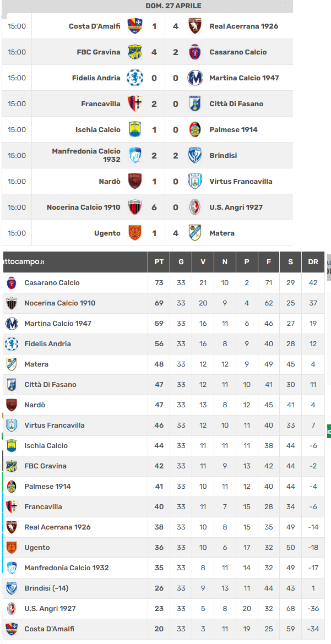Click U.S. Angri 1927 crest in standings
The height and width of the screenshot is (644, 331).
[x=12, y=609]
